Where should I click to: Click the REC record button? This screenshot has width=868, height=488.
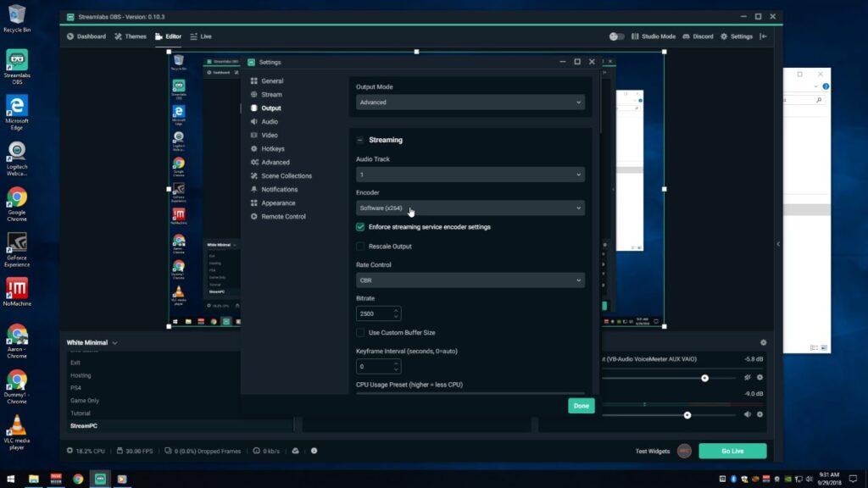click(x=684, y=451)
